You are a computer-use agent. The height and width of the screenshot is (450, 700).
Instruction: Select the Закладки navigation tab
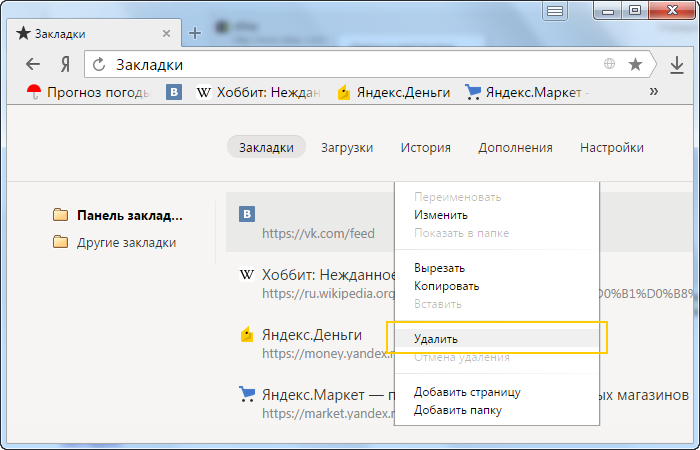point(266,147)
